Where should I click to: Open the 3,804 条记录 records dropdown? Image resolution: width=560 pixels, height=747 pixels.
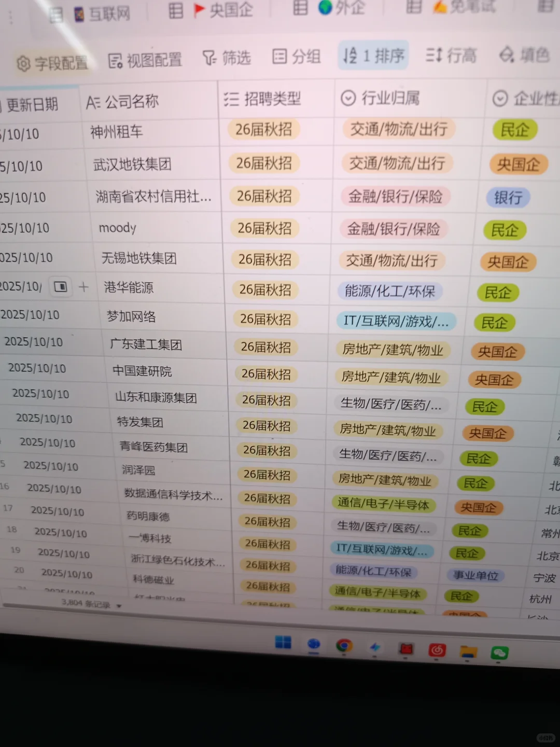point(88,604)
